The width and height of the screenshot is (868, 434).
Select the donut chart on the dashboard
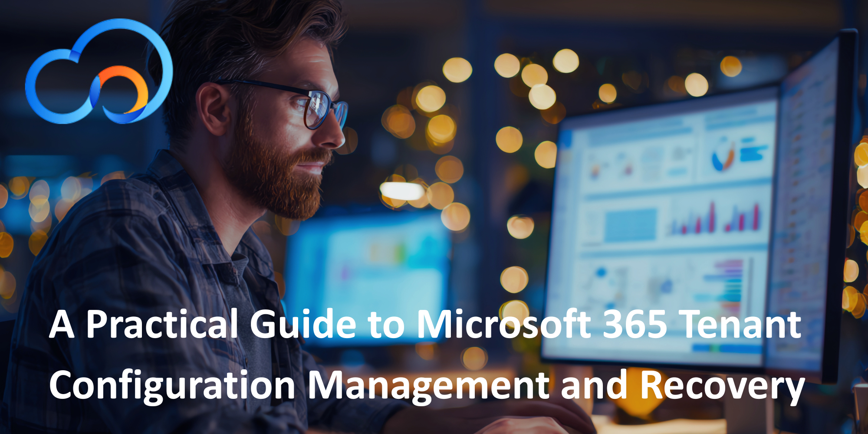click(x=723, y=155)
